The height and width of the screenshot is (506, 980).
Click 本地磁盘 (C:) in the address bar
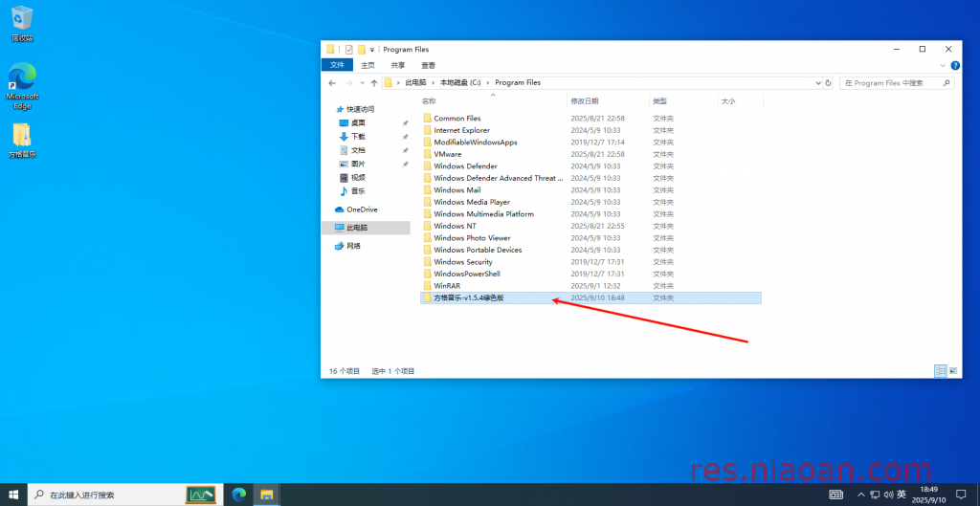pos(460,82)
